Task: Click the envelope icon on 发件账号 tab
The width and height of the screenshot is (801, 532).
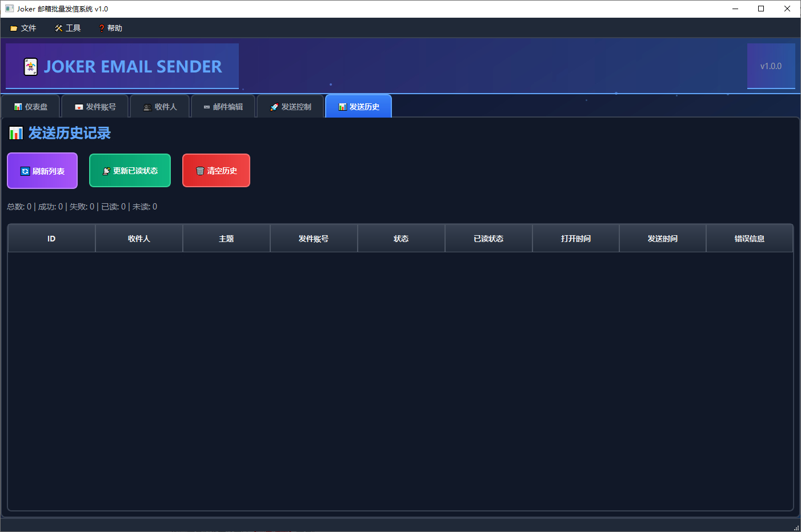Action: (x=79, y=107)
